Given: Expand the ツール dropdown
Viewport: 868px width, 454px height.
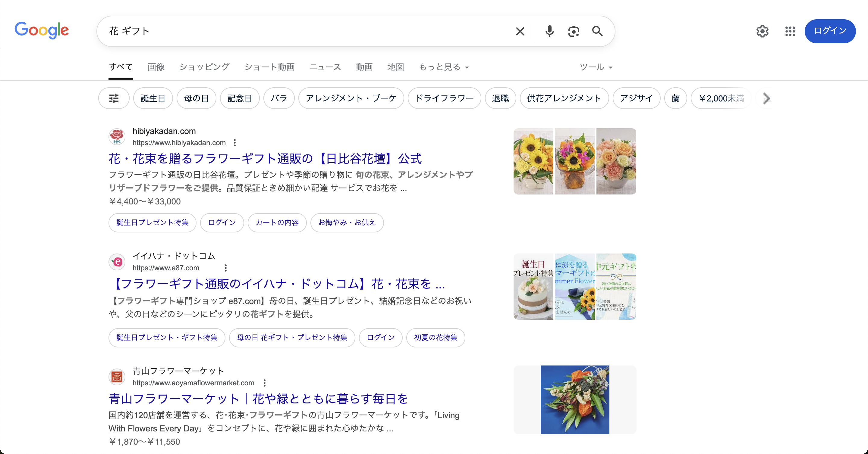Looking at the screenshot, I should tap(596, 67).
